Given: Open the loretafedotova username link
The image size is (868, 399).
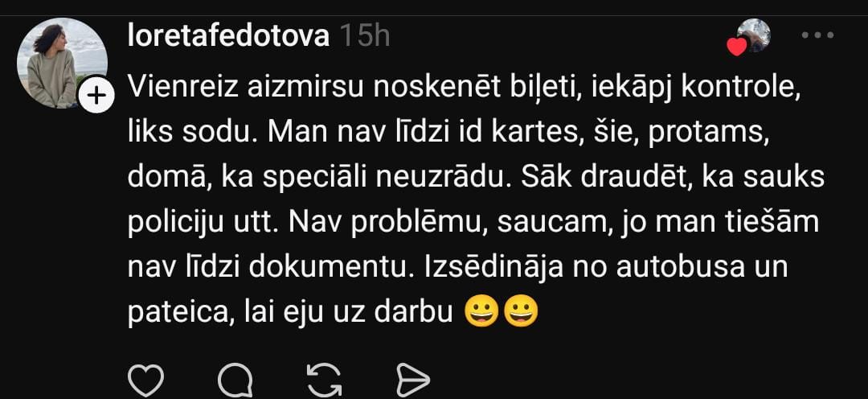Looking at the screenshot, I should coord(228,36).
